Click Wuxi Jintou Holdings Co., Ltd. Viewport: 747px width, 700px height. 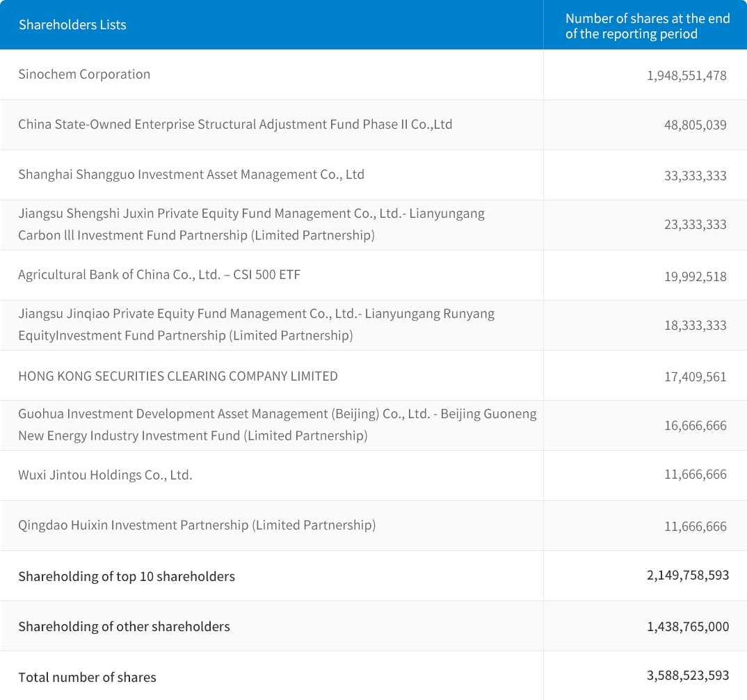(x=105, y=475)
